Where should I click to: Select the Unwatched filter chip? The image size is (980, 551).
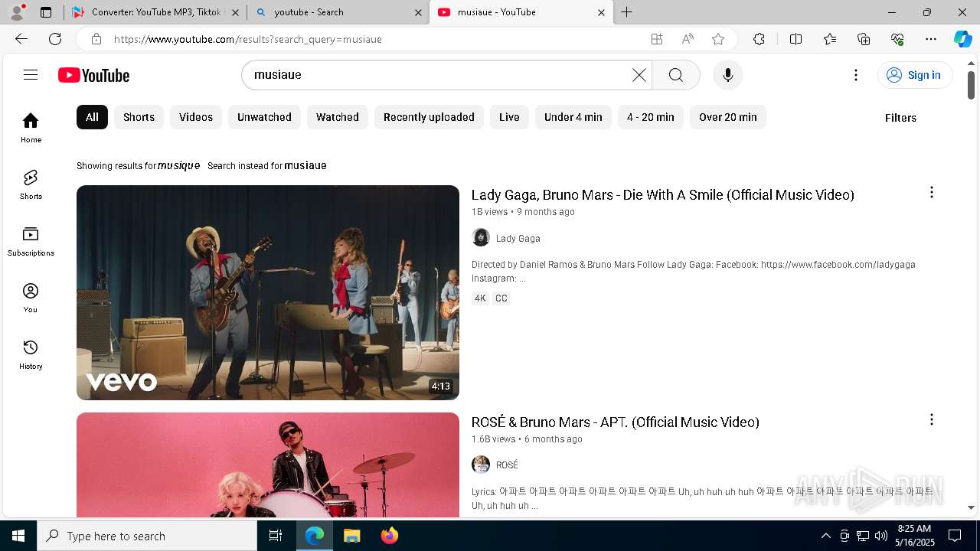[x=264, y=117]
